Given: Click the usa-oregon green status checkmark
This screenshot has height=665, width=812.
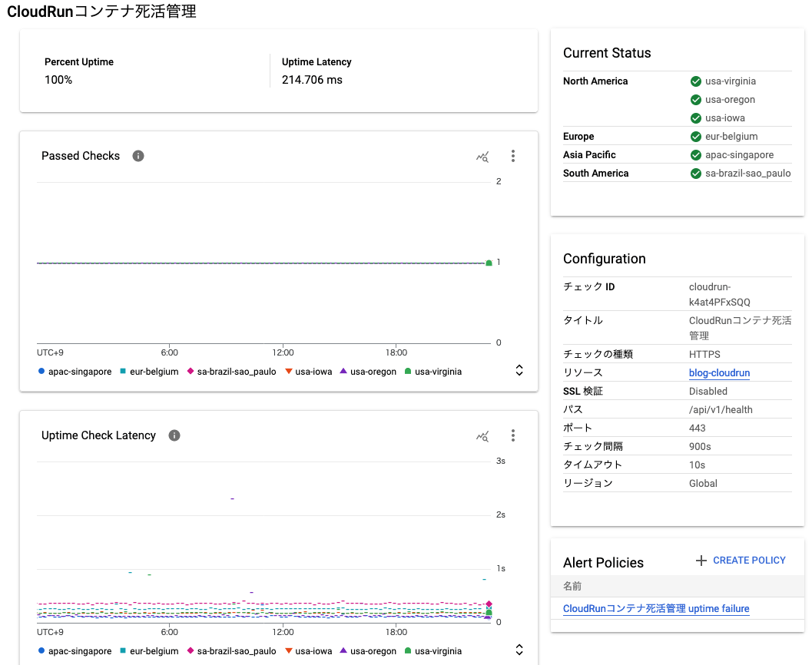Looking at the screenshot, I should click(x=696, y=100).
